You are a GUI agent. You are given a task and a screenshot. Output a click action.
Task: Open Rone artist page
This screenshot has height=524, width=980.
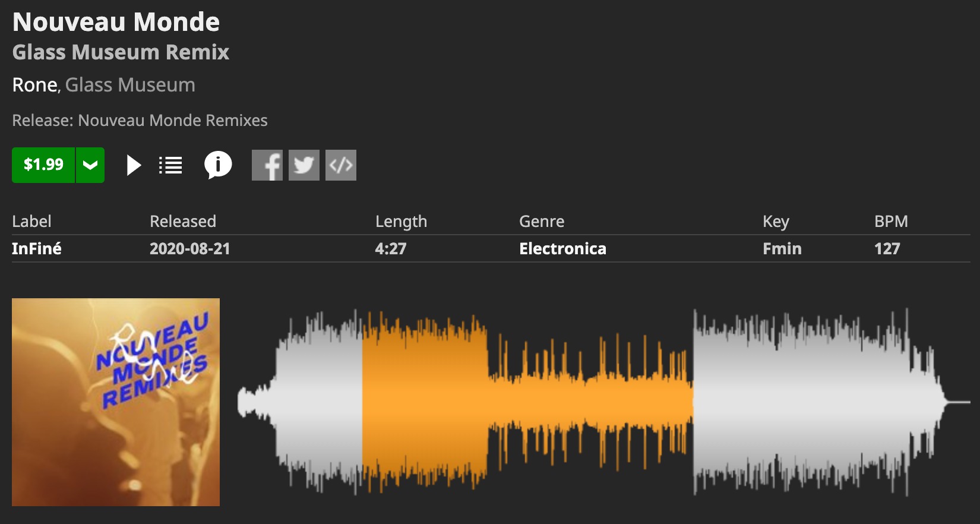pyautogui.click(x=34, y=85)
